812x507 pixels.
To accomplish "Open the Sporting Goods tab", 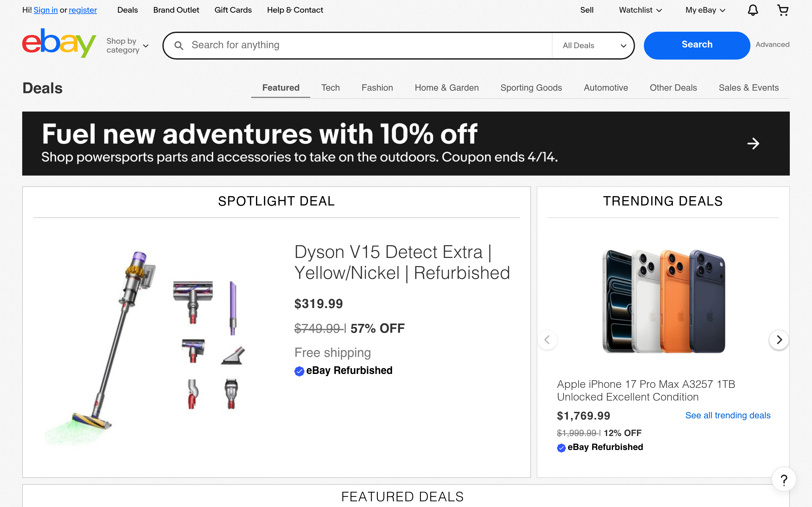I will click(531, 88).
